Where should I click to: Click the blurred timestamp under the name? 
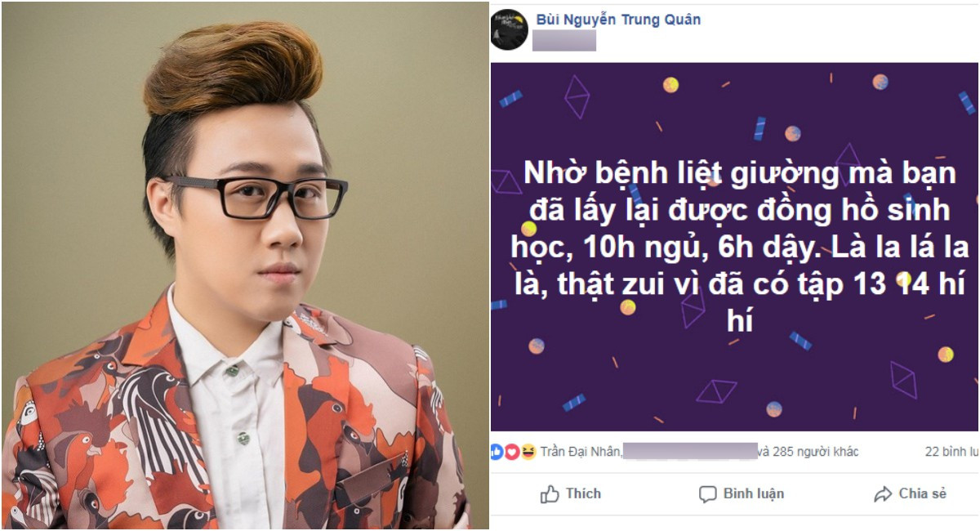[564, 41]
